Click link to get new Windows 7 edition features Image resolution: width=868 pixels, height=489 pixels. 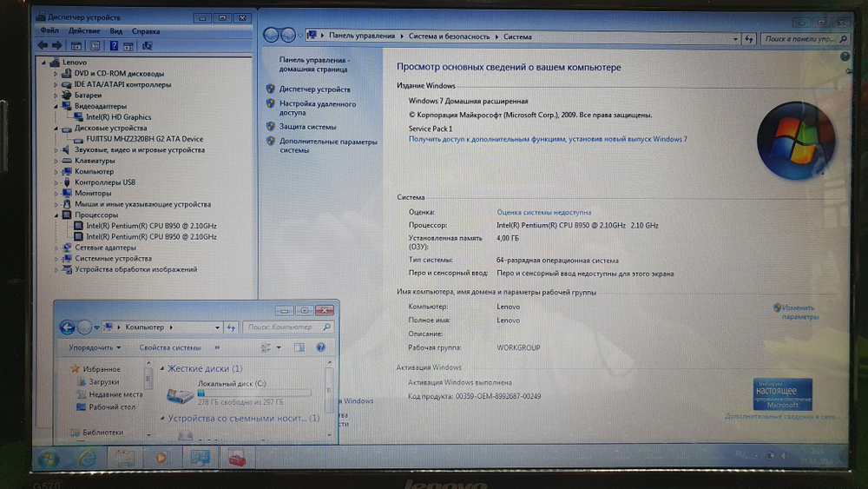coord(548,139)
